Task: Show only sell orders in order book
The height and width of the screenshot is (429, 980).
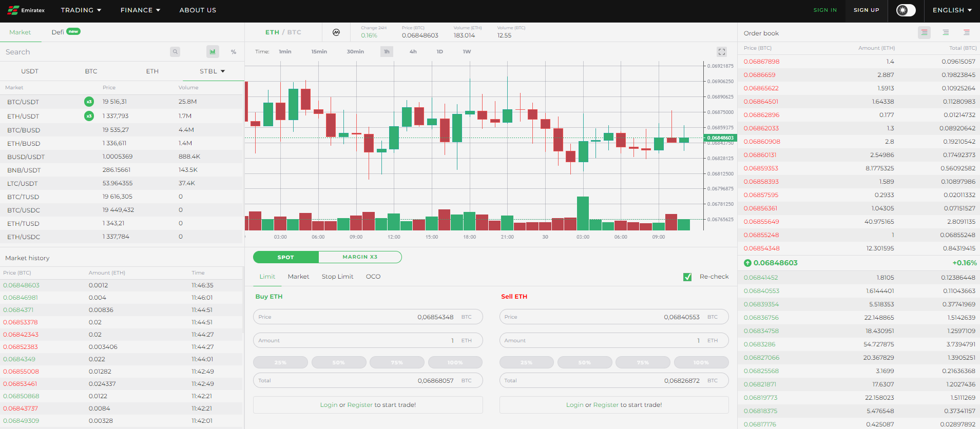Action: pos(967,32)
